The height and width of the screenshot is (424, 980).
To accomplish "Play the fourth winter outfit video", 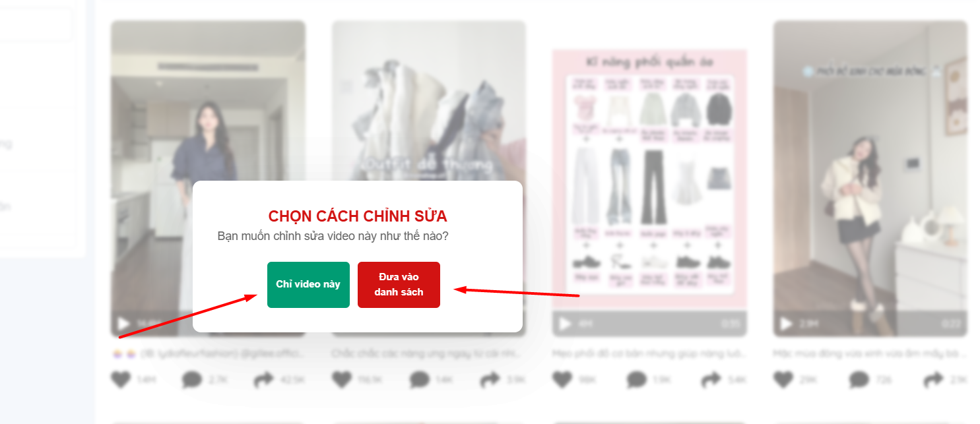I will pyautogui.click(x=785, y=324).
